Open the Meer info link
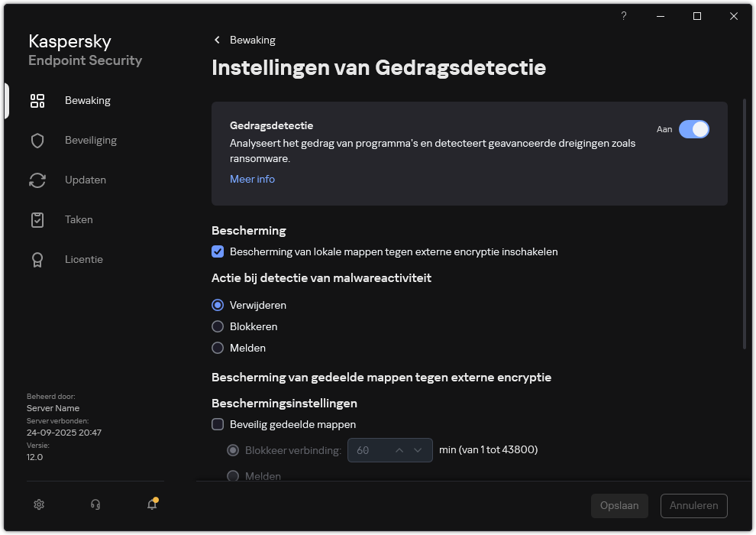The width and height of the screenshot is (756, 535). click(x=252, y=179)
